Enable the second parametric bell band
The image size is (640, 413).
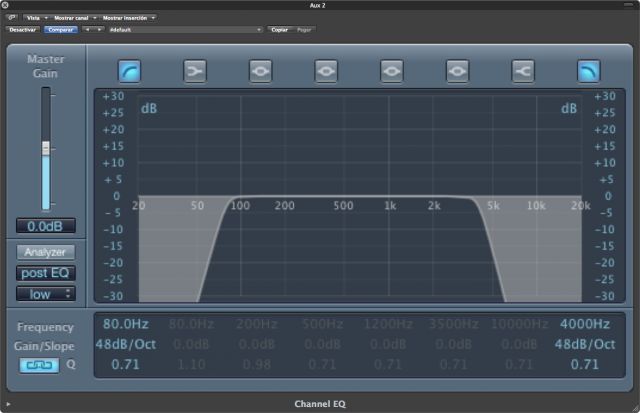tap(326, 70)
